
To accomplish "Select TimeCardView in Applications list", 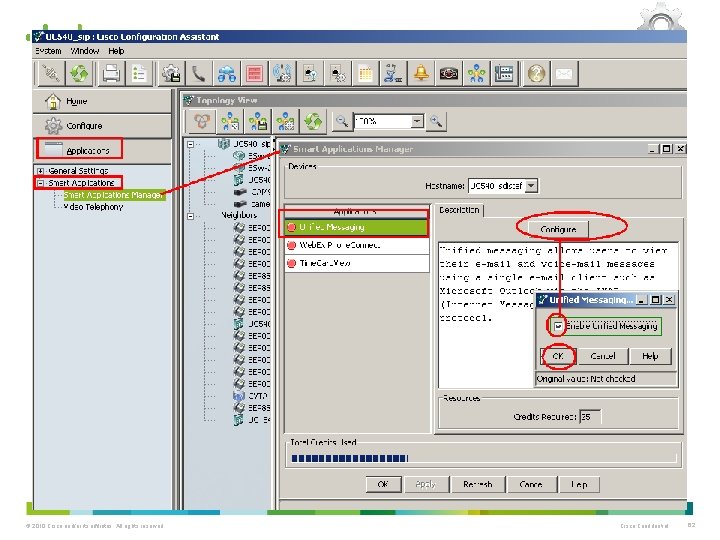I will 357,263.
